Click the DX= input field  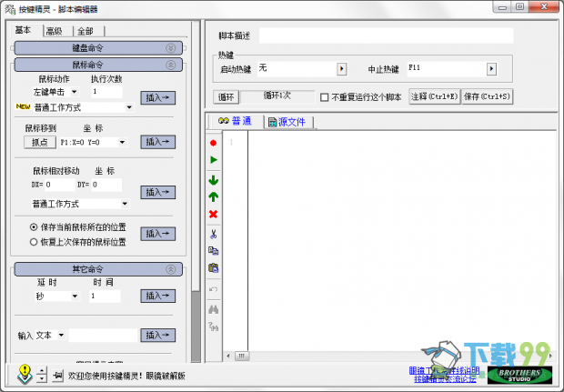click(60, 185)
